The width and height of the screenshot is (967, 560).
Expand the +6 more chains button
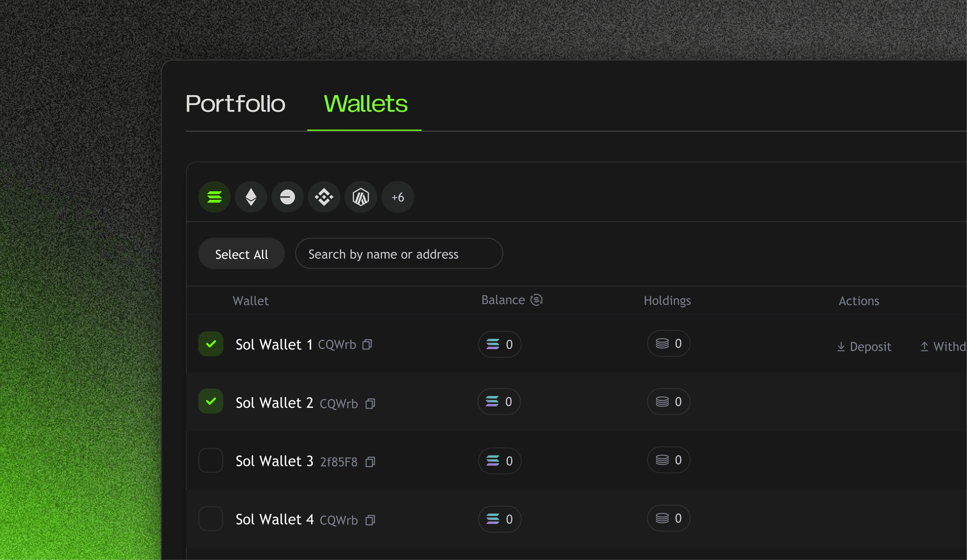coord(397,197)
